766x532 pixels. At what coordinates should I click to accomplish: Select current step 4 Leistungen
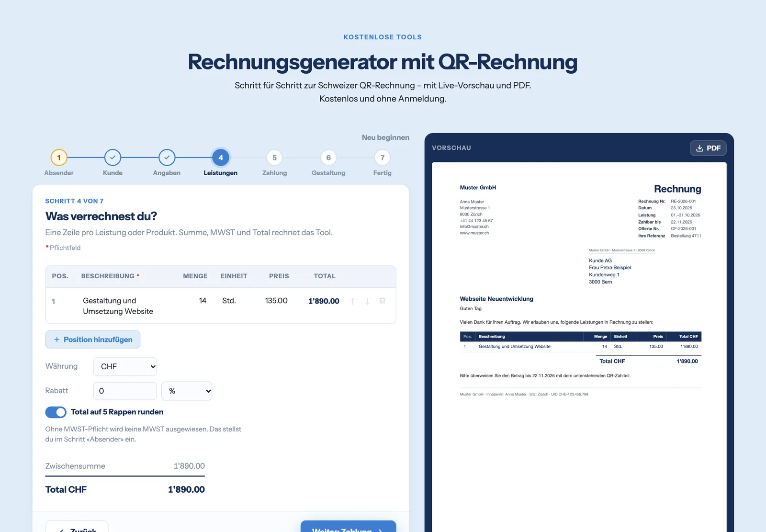[221, 158]
